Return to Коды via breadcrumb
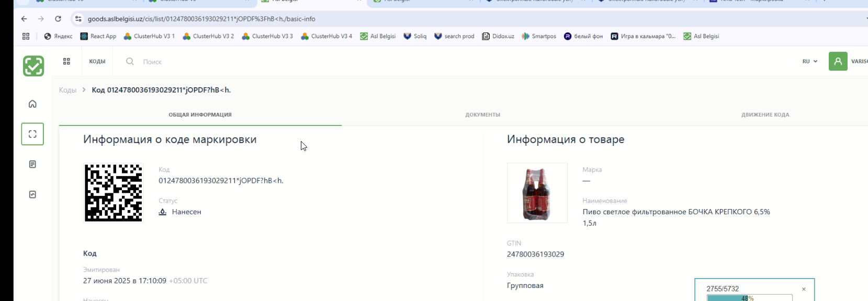The width and height of the screenshot is (868, 301). (67, 90)
